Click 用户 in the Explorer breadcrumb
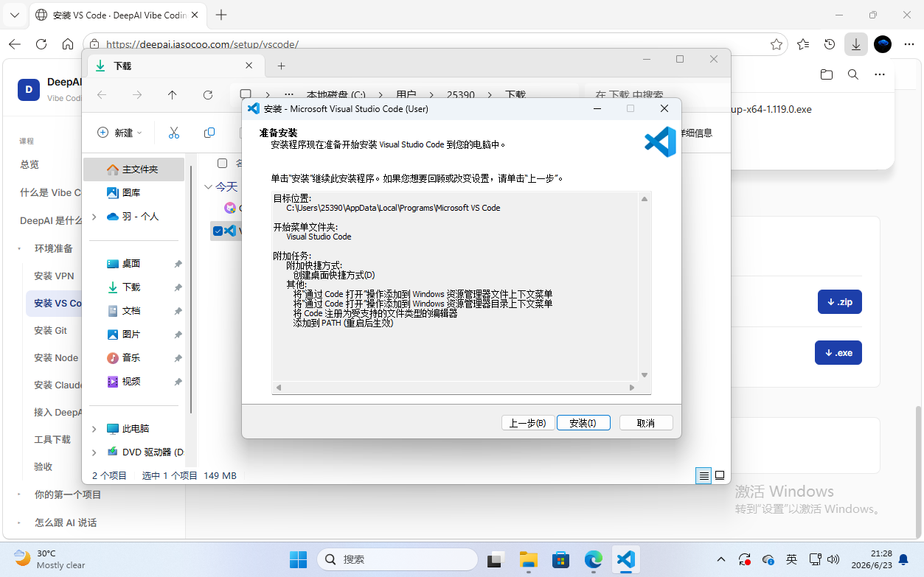924x577 pixels. pos(406,95)
